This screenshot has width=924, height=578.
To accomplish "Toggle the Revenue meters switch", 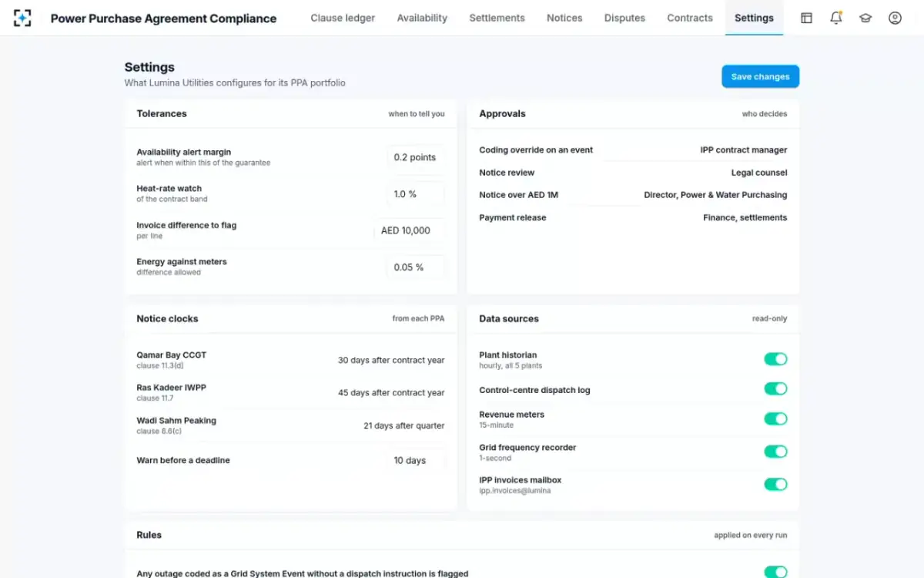I will (x=775, y=419).
